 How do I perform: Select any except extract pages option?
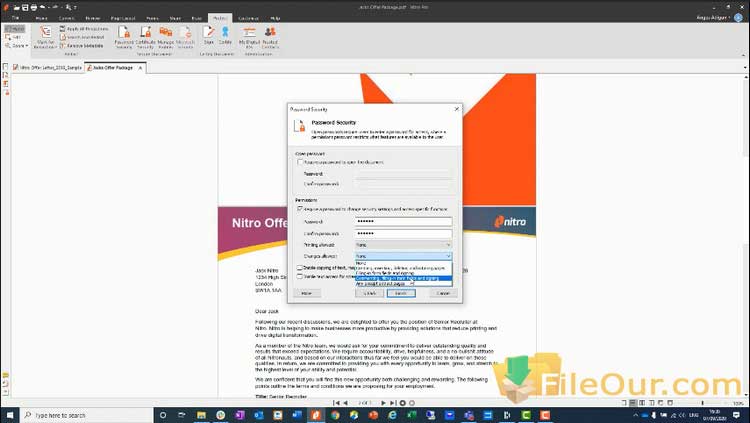403,284
